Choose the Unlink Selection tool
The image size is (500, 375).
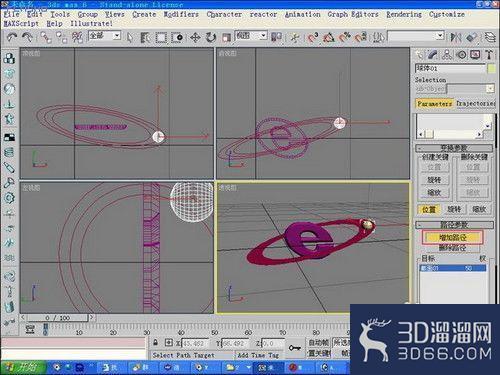[x=62, y=37]
